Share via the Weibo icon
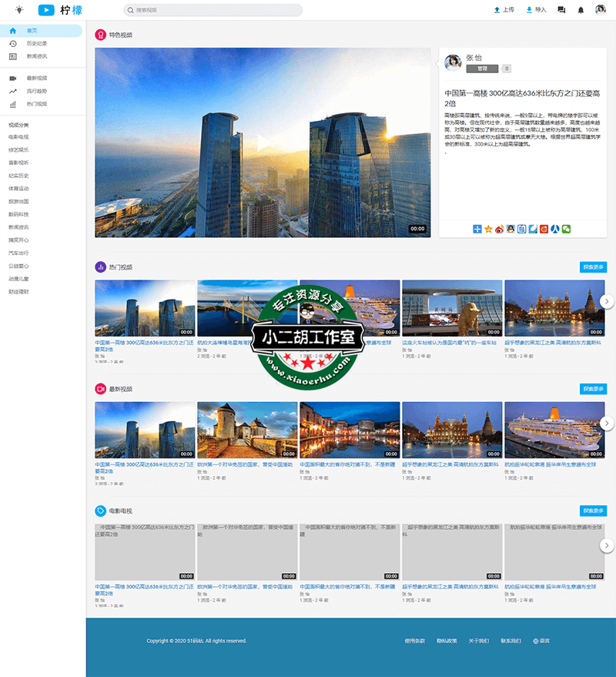Screen dimensions: 616x677 (499, 229)
